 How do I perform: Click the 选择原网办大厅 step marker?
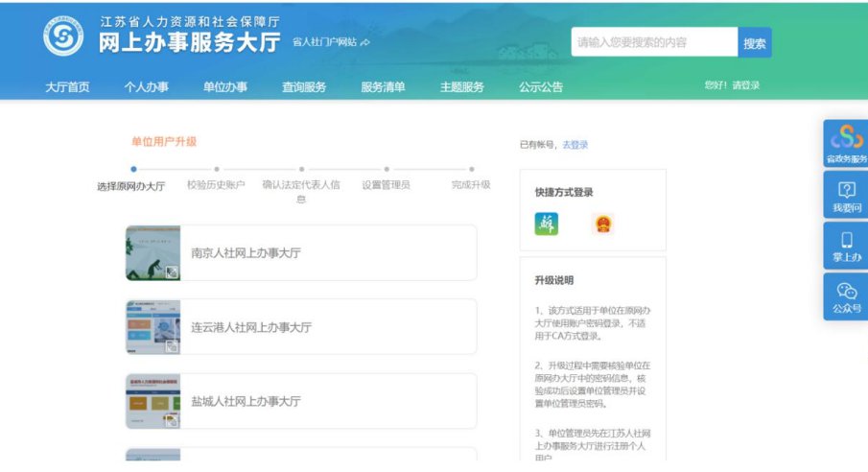[132, 170]
